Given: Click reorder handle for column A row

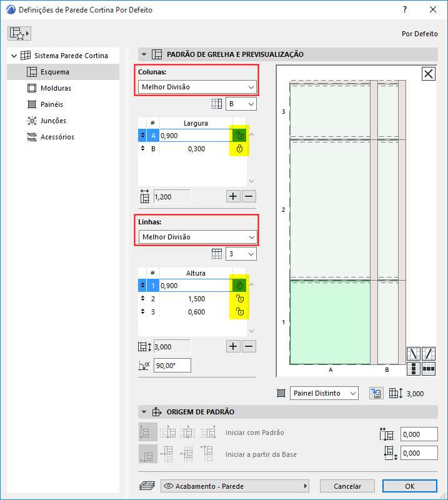Looking at the screenshot, I should [142, 136].
